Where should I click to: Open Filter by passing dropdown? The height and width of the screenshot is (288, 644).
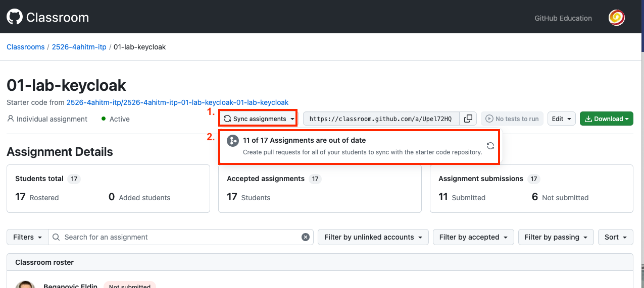pyautogui.click(x=556, y=237)
